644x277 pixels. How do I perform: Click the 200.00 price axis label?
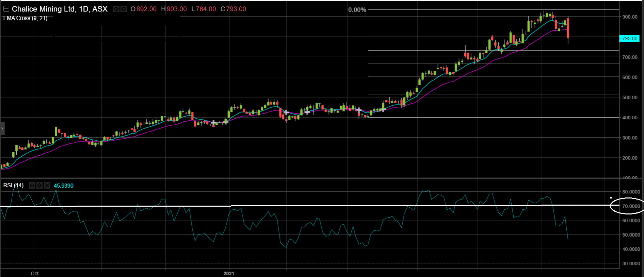630,158
